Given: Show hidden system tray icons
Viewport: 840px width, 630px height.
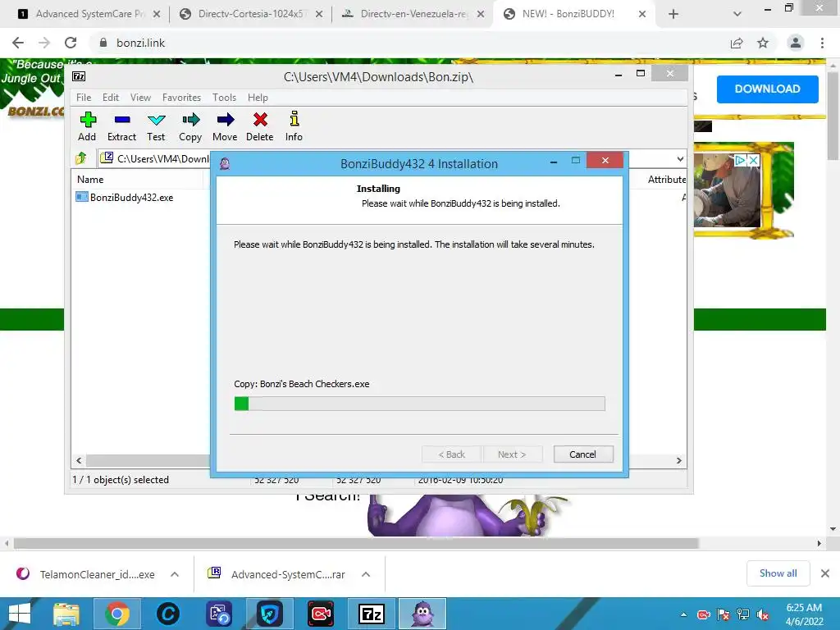Looking at the screenshot, I should click(x=683, y=614).
